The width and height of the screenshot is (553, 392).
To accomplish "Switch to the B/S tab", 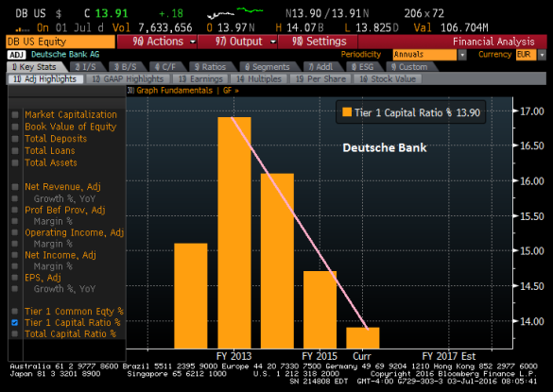I will pos(127,67).
